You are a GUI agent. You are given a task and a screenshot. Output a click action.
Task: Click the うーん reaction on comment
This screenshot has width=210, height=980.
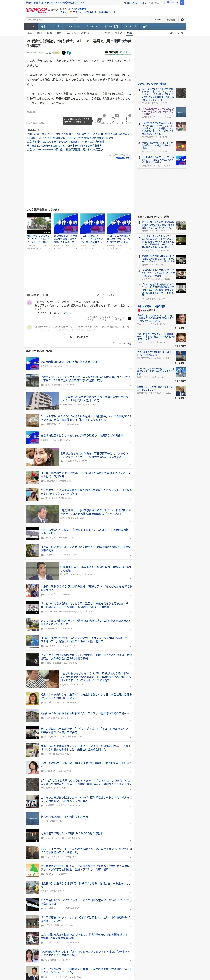(x=120, y=318)
